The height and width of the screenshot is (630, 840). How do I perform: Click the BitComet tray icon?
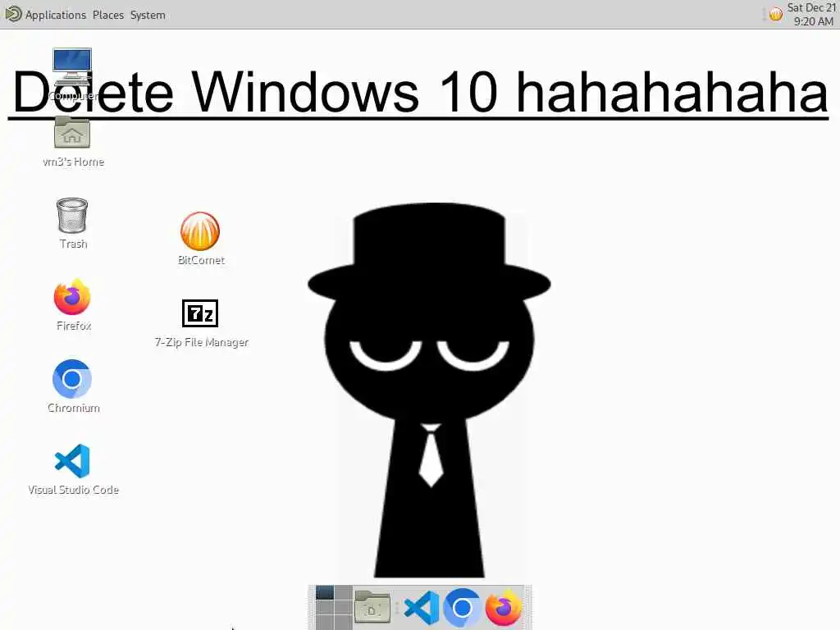pos(775,15)
